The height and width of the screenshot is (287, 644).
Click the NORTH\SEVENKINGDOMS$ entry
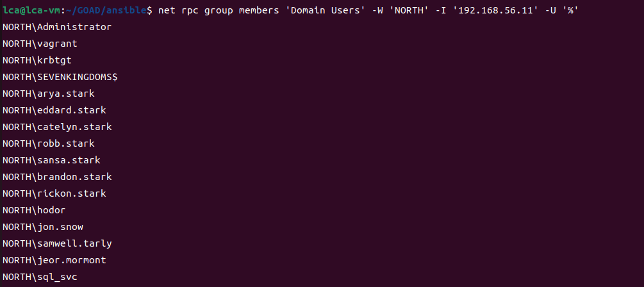point(60,77)
